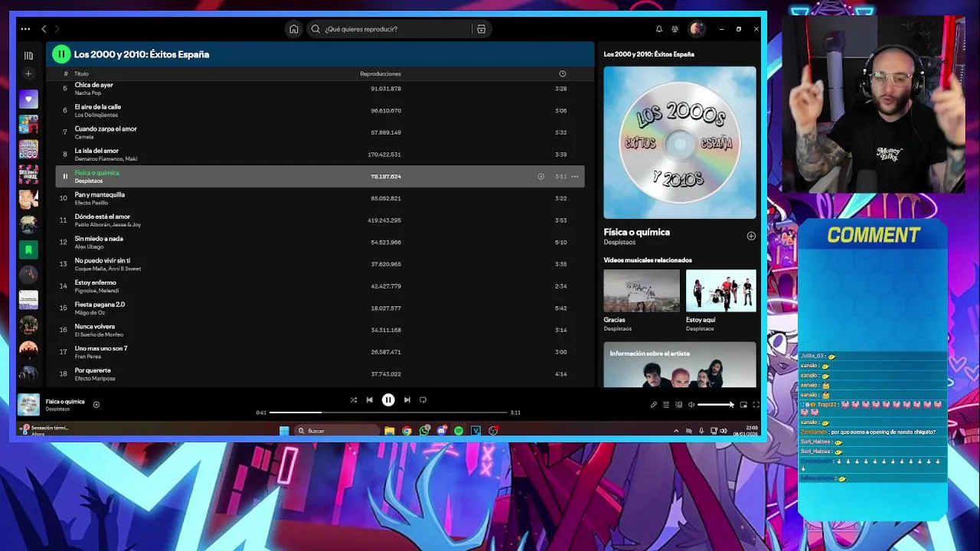Skip to the next track
The width and height of the screenshot is (980, 551).
point(407,400)
